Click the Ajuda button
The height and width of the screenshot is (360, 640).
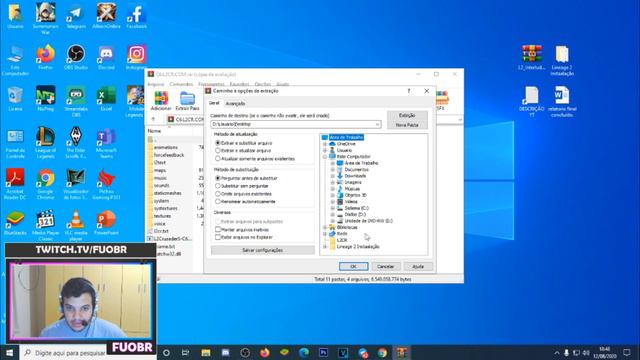(418, 266)
